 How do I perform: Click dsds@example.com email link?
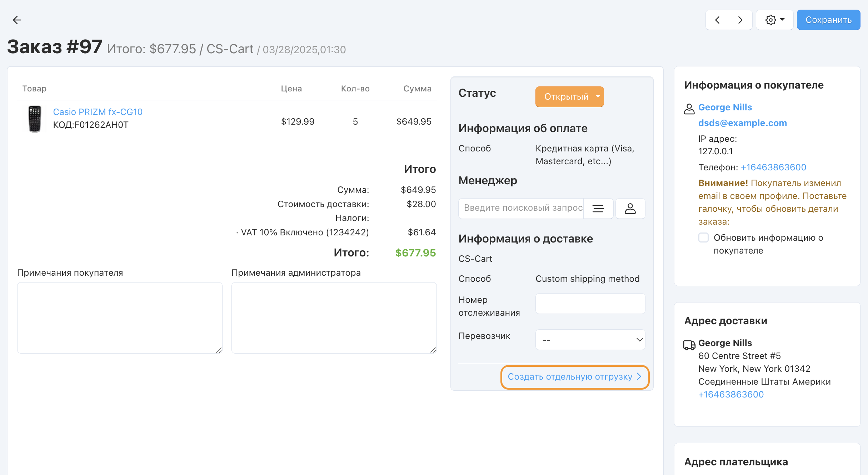click(742, 123)
